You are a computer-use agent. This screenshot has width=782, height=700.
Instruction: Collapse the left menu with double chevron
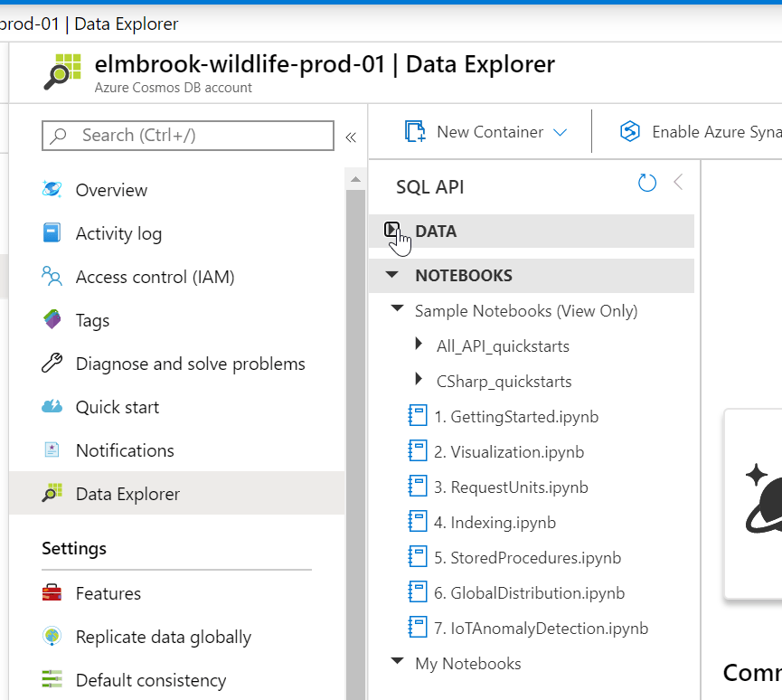click(x=351, y=137)
